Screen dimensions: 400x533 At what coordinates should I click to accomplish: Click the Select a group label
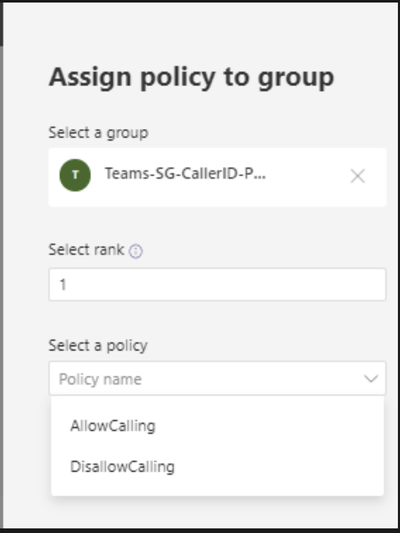pos(99,133)
